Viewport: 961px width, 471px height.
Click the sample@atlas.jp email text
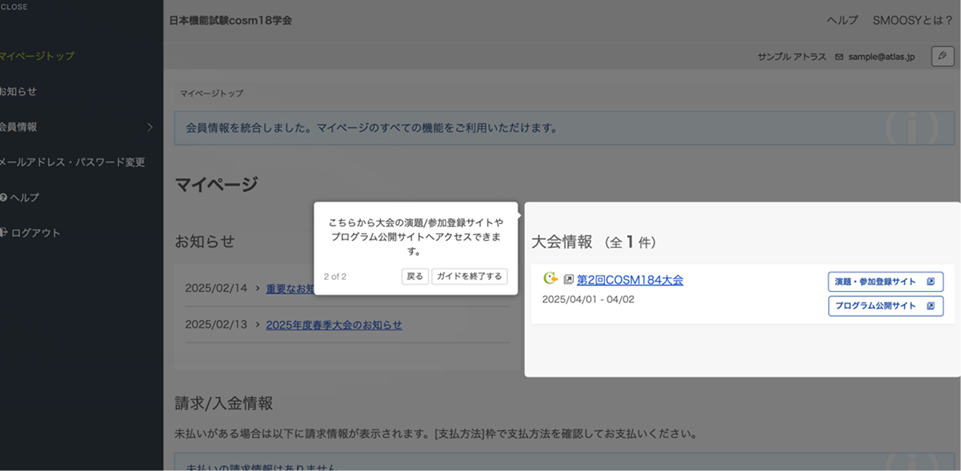881,56
